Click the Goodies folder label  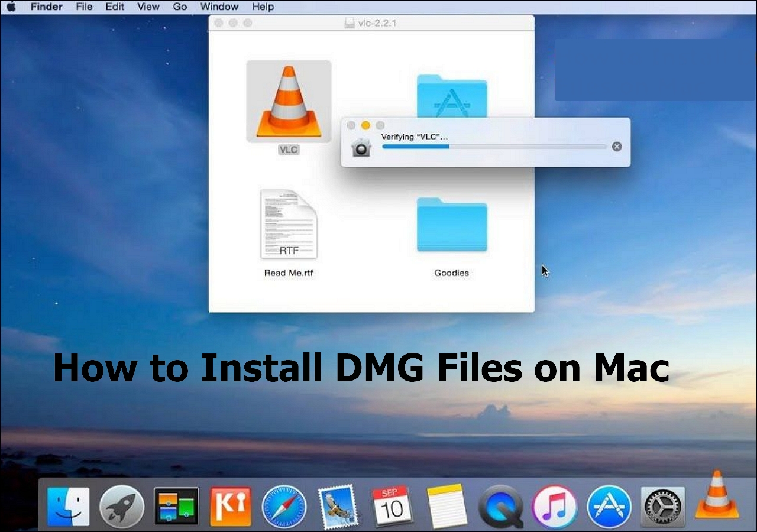click(x=452, y=273)
